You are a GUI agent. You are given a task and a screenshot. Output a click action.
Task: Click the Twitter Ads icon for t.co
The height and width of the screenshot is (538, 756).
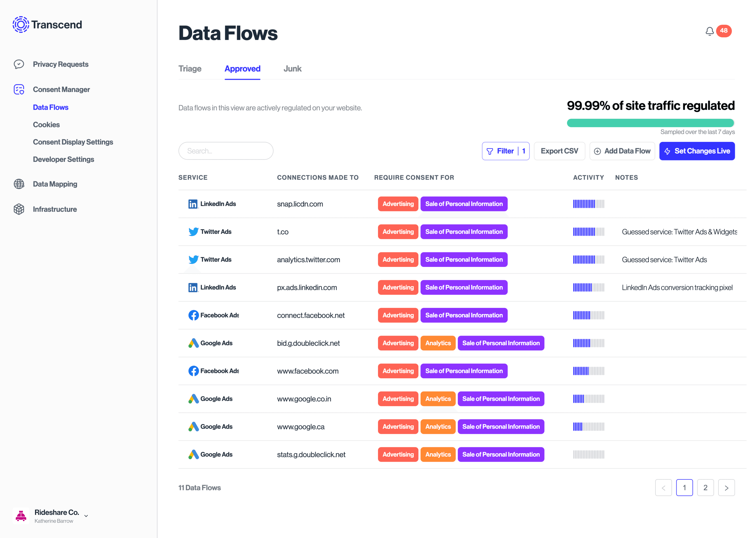coord(193,232)
